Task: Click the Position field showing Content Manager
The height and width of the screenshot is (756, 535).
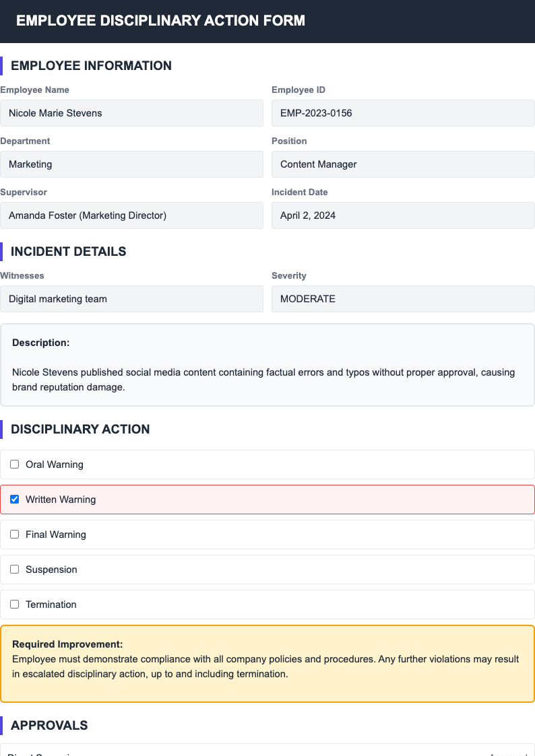Action: click(x=403, y=164)
